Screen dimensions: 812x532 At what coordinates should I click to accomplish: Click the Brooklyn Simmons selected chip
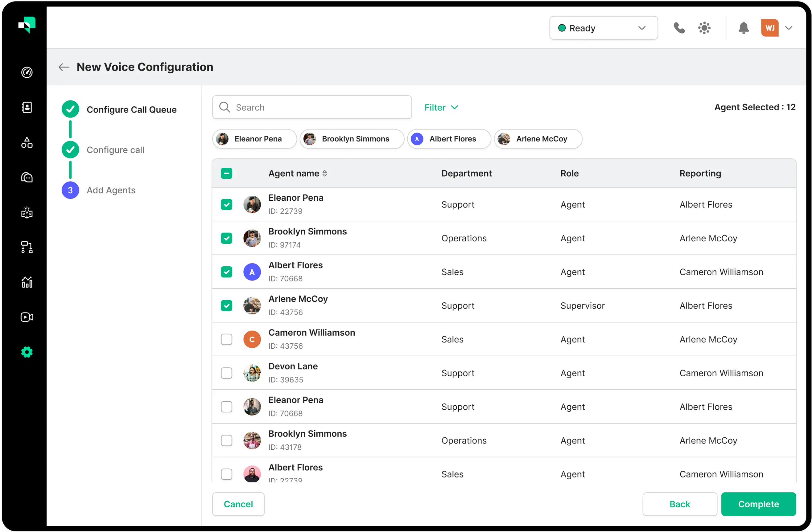[x=352, y=139]
